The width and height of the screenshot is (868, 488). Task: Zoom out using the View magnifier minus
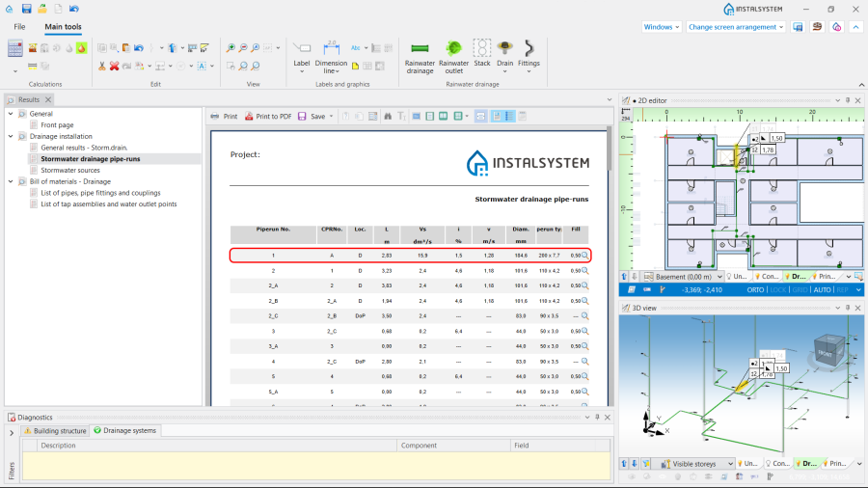243,48
